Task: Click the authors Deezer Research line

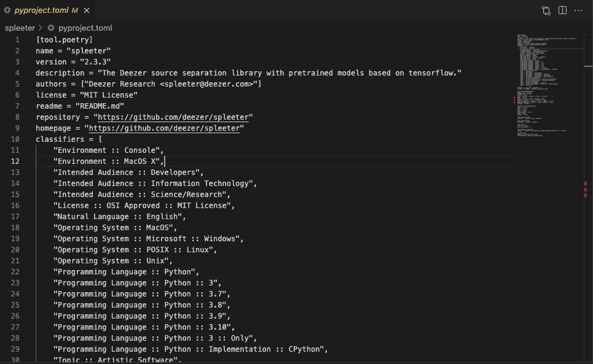Action: click(148, 84)
